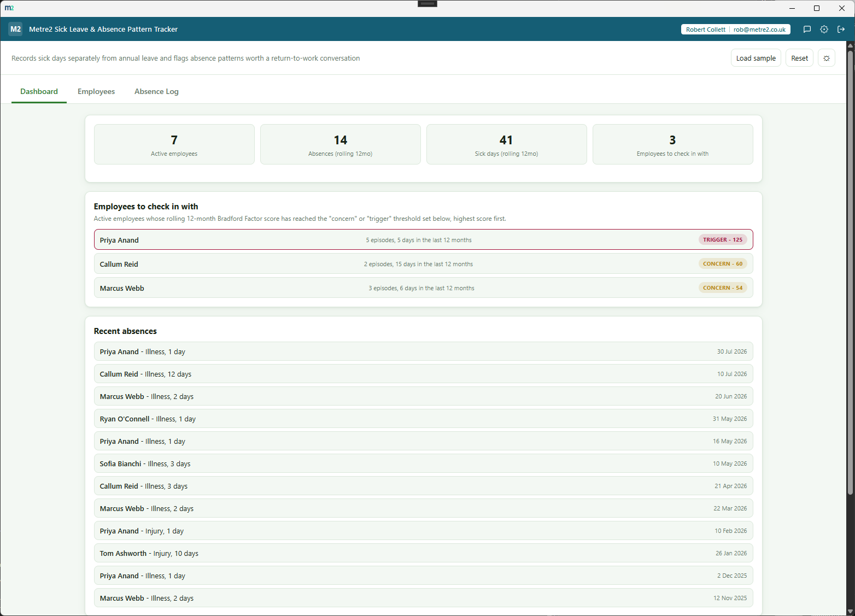Click the M2 logo in the header
Viewport: 855px width, 616px height.
point(15,29)
